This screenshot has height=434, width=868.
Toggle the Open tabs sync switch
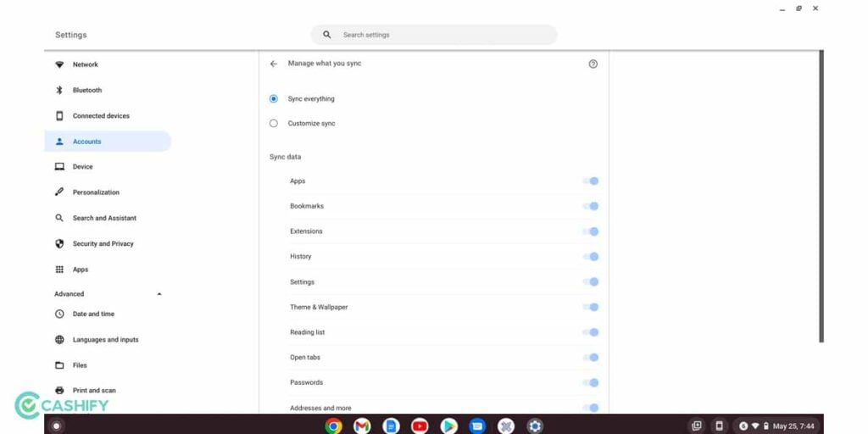coord(591,357)
